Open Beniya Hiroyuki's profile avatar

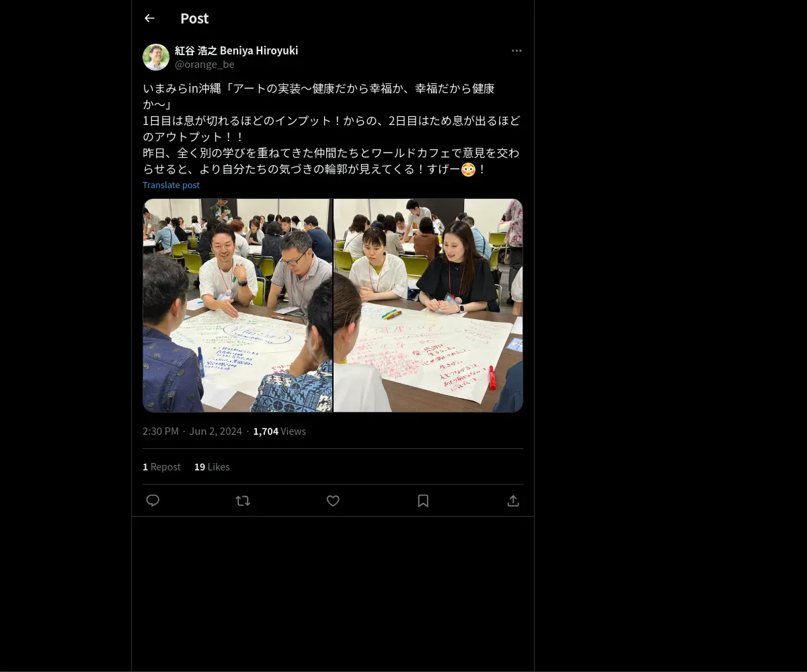coord(156,57)
